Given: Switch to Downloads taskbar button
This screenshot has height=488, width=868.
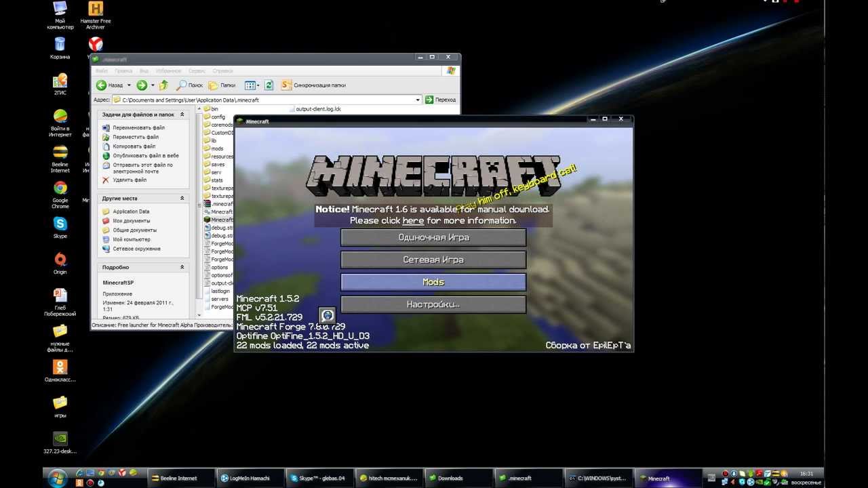Looking at the screenshot, I should (x=458, y=479).
